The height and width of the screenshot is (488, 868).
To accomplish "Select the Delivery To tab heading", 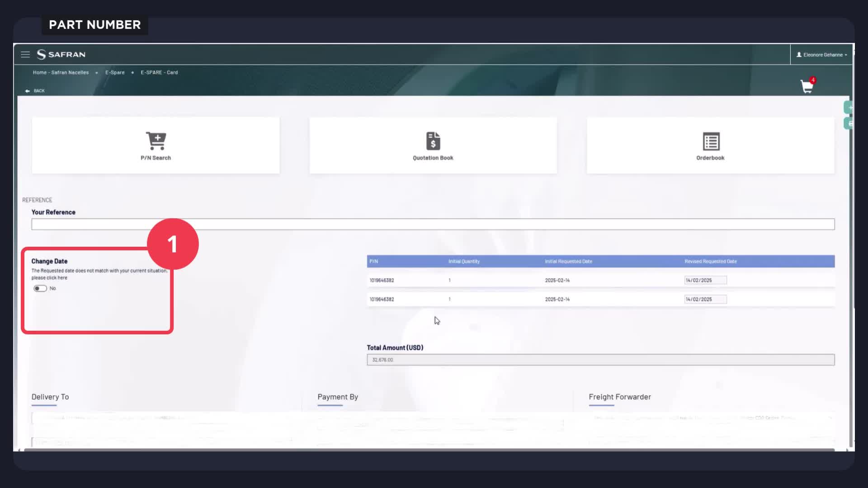I will coord(50,397).
